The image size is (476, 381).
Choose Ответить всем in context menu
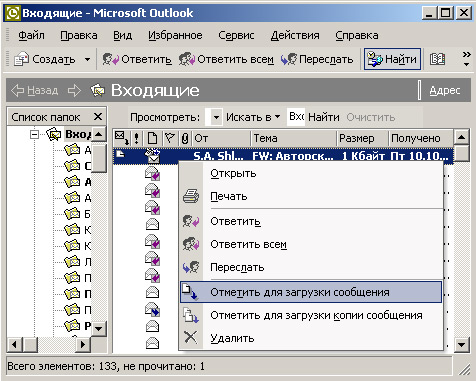pyautogui.click(x=311, y=244)
